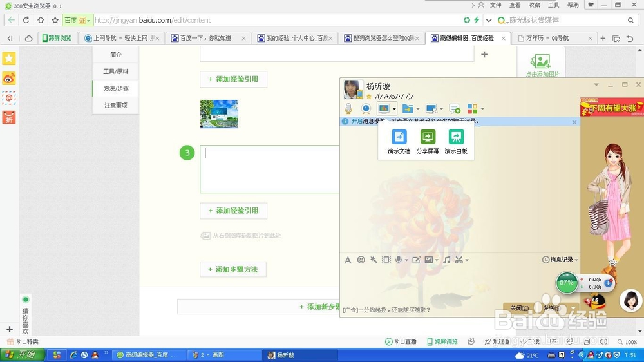Click the colorful apps grid icon

click(x=472, y=108)
